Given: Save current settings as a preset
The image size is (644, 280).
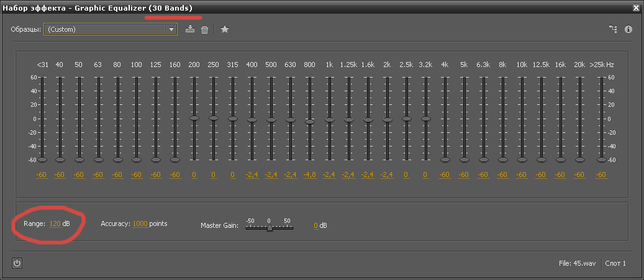Looking at the screenshot, I should [190, 29].
